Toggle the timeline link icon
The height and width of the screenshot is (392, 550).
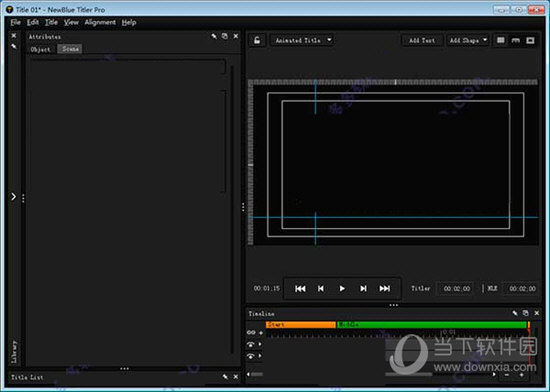251,332
